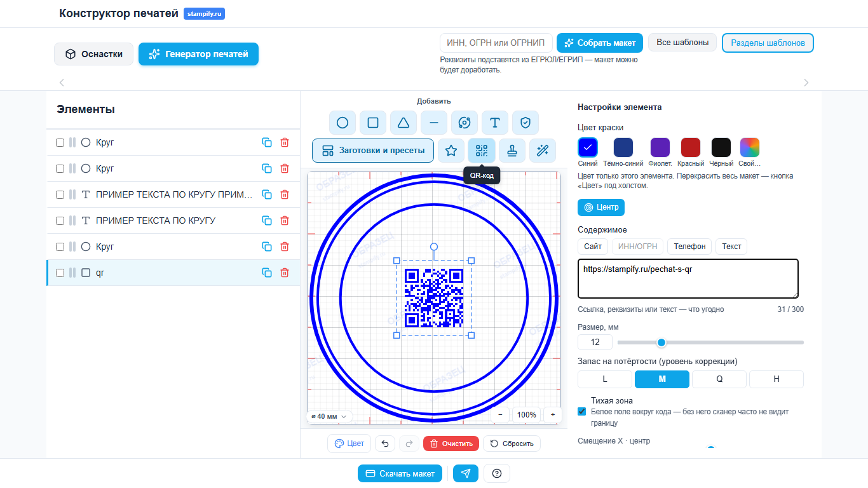868x488 pixels.
Task: Click the QR content URL text area
Action: 688,278
